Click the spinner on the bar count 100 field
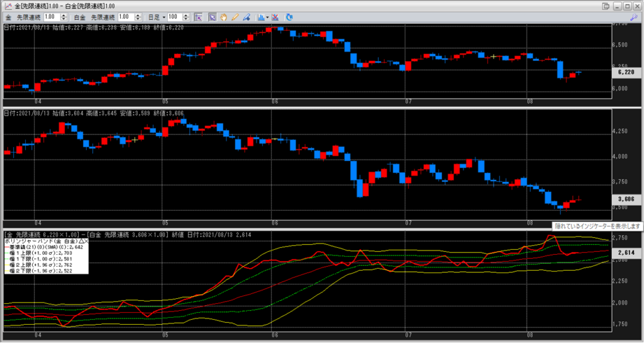644x343 pixels. click(x=186, y=16)
